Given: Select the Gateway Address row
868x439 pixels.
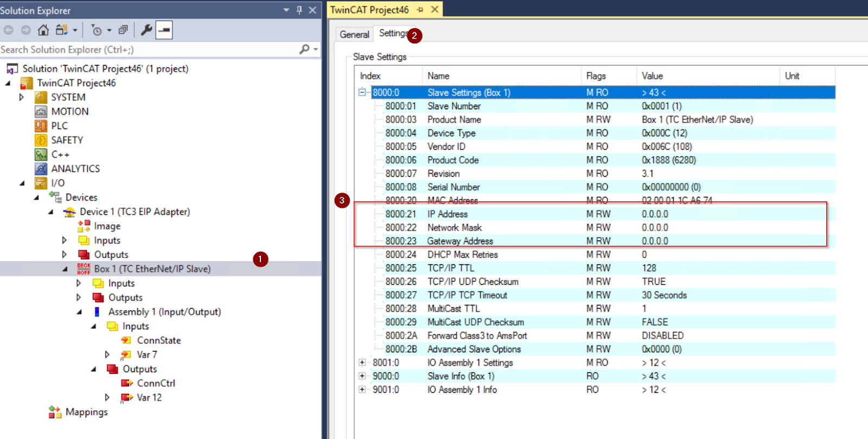Looking at the screenshot, I should (595, 241).
